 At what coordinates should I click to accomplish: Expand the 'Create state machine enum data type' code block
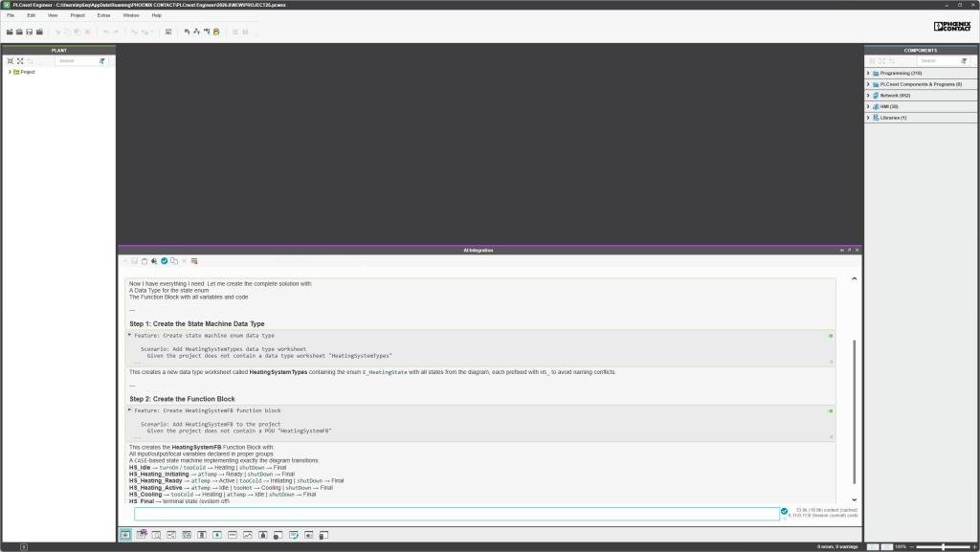130,336
